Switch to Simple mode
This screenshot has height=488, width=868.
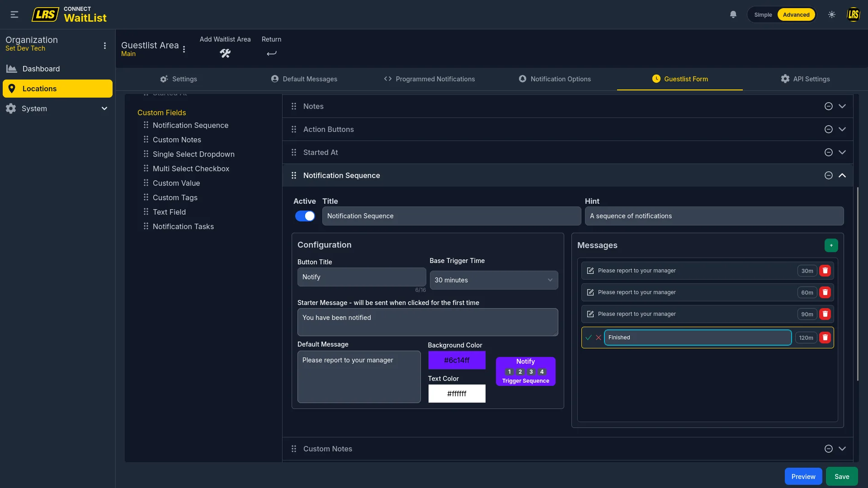coord(763,14)
